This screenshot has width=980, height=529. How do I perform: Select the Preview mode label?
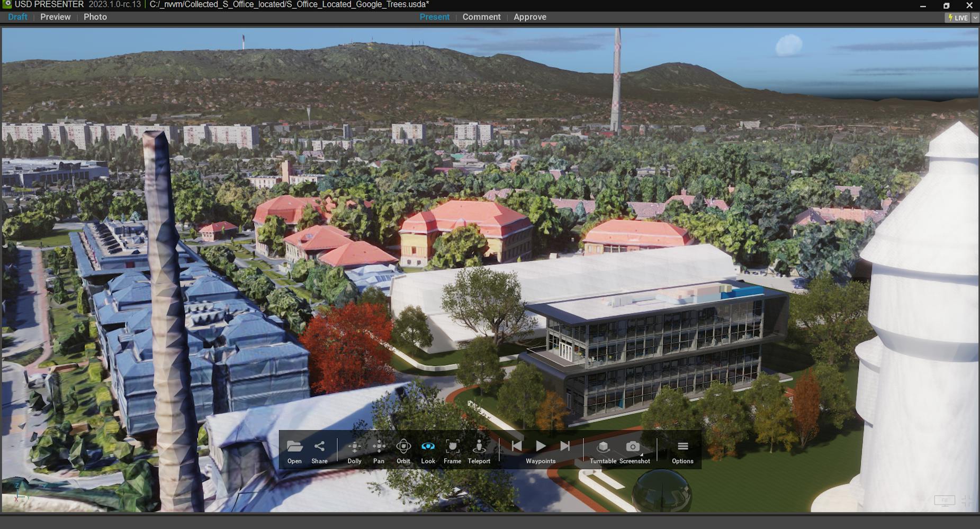[55, 16]
